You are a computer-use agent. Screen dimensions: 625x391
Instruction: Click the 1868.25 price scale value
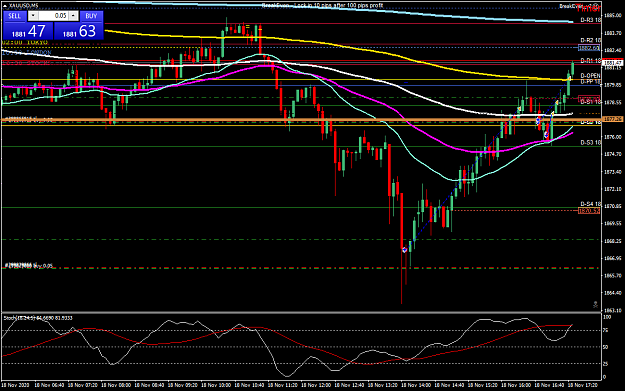click(x=612, y=241)
